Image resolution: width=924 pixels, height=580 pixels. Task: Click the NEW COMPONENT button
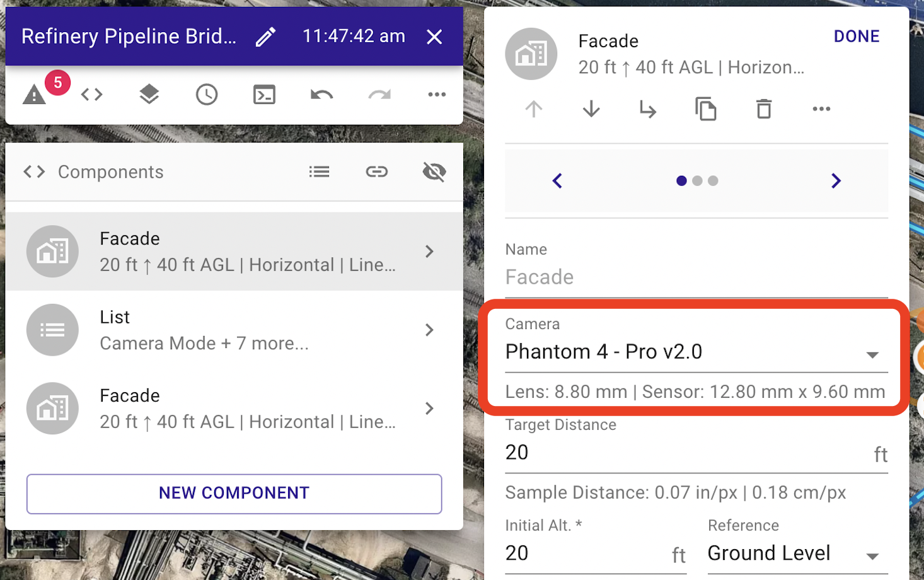pos(234,494)
